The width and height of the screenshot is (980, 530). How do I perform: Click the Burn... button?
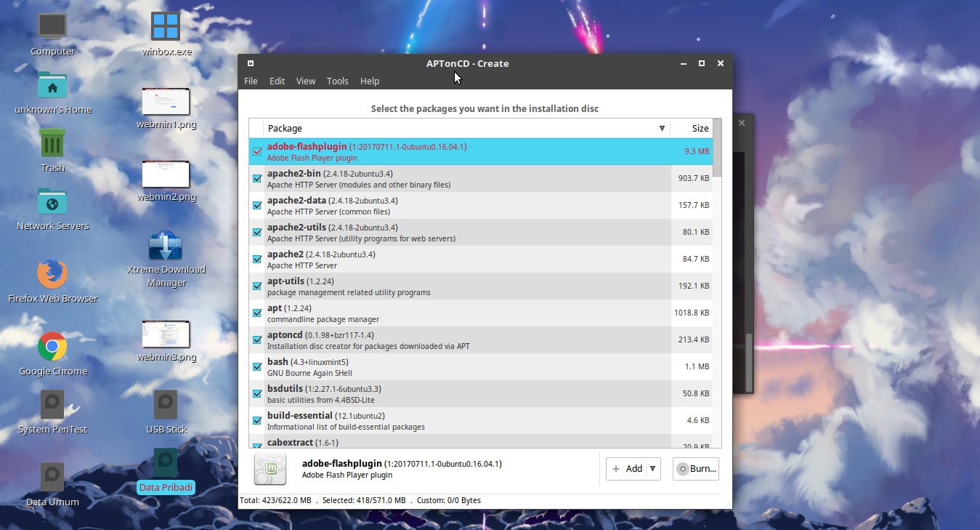click(x=695, y=468)
